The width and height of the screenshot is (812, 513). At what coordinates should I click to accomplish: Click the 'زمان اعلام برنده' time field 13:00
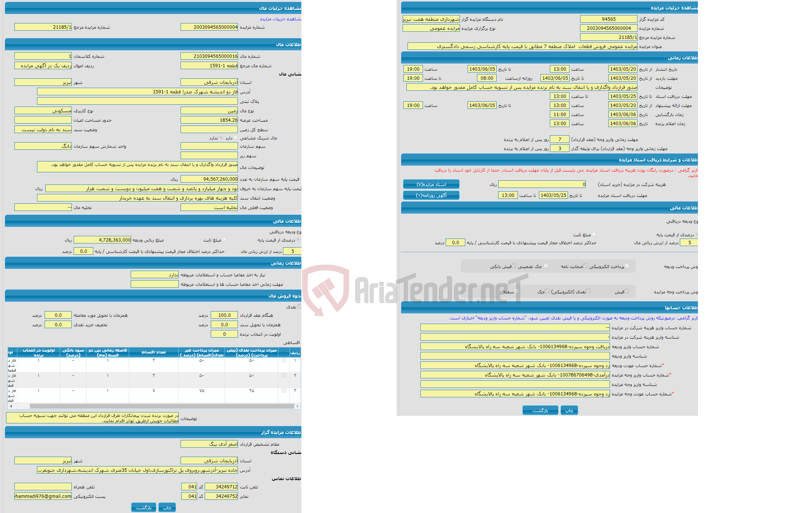pyautogui.click(x=560, y=124)
